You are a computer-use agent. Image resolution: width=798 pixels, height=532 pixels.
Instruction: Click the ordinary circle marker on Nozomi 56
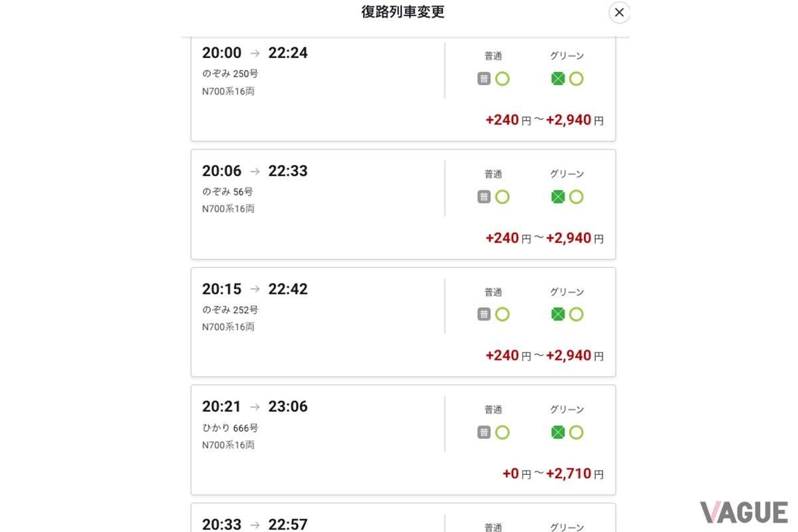pyautogui.click(x=503, y=197)
